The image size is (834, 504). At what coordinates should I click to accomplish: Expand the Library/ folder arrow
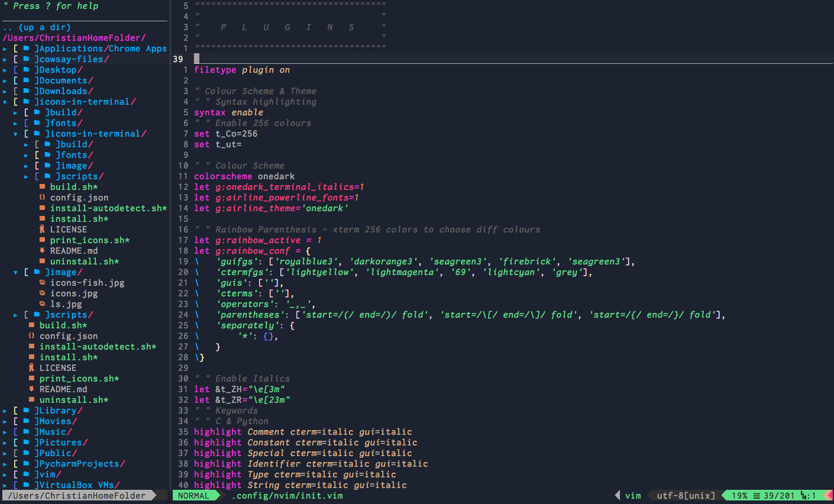click(4, 410)
